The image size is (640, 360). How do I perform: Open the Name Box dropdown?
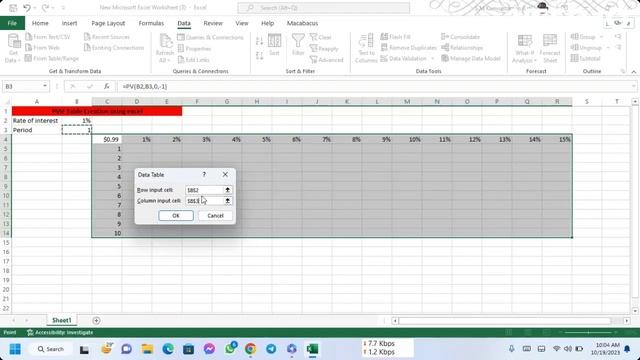[44, 86]
